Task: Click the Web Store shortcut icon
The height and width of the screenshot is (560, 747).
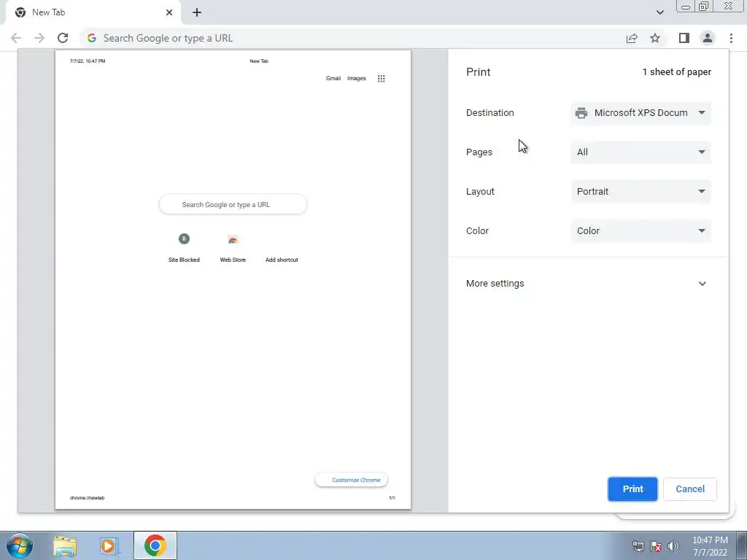Action: (x=233, y=239)
